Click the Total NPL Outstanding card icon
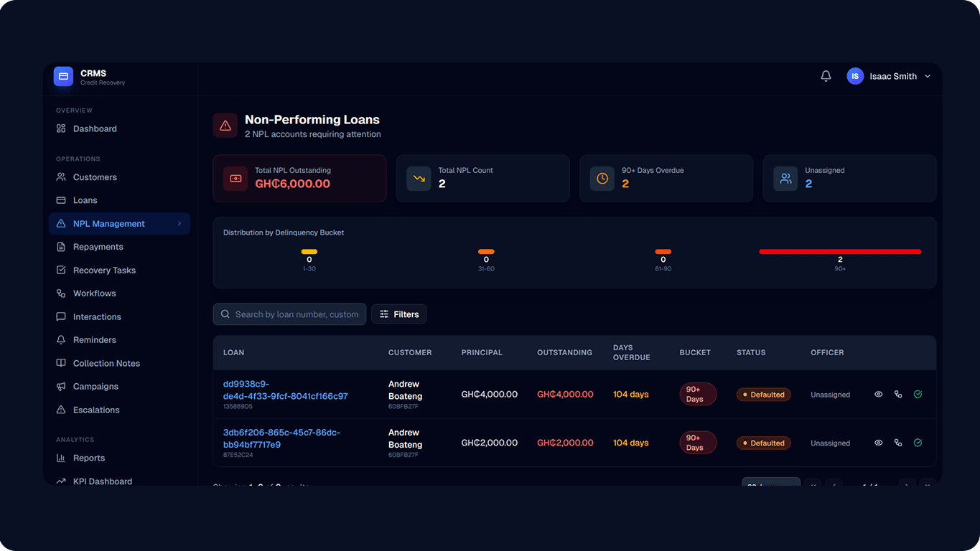 coord(235,178)
